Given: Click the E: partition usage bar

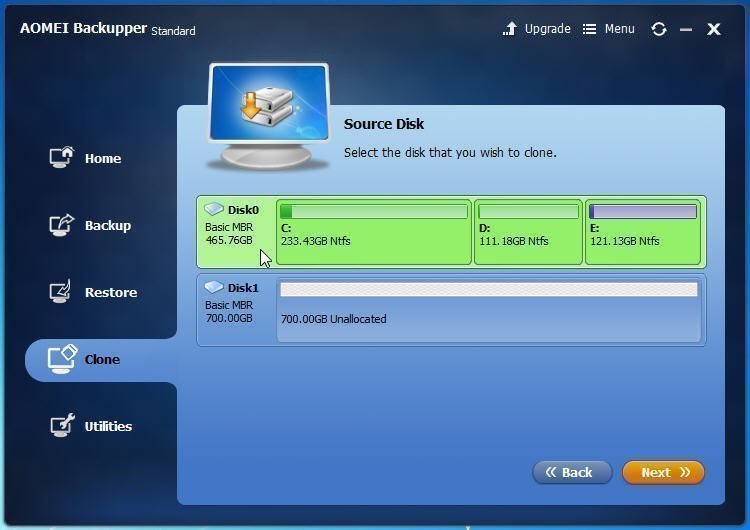Looking at the screenshot, I should coord(643,211).
